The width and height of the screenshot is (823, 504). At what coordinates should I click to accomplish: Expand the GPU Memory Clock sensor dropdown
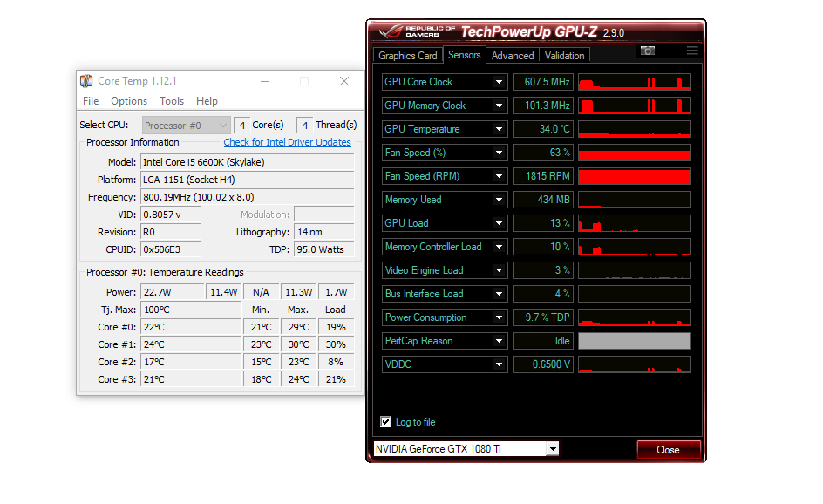[x=499, y=106]
